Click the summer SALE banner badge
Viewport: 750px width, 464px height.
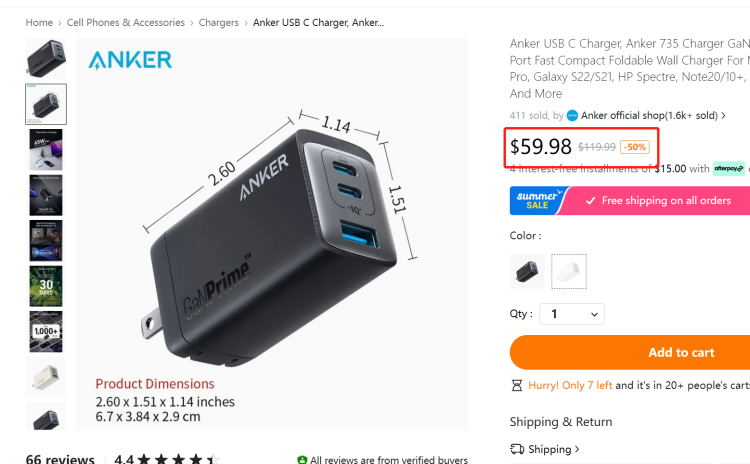pyautogui.click(x=539, y=200)
